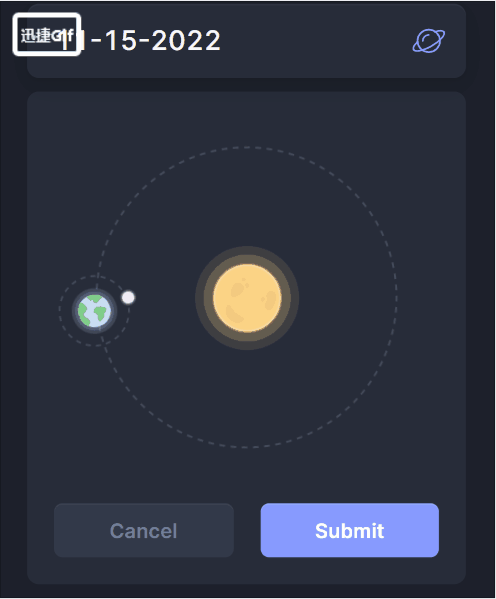Image resolution: width=496 pixels, height=599 pixels.
Task: Click the Submit button
Action: 350,530
